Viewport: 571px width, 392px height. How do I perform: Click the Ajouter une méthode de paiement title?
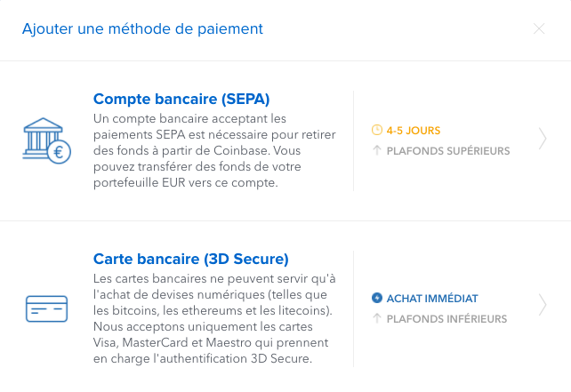coord(142,28)
